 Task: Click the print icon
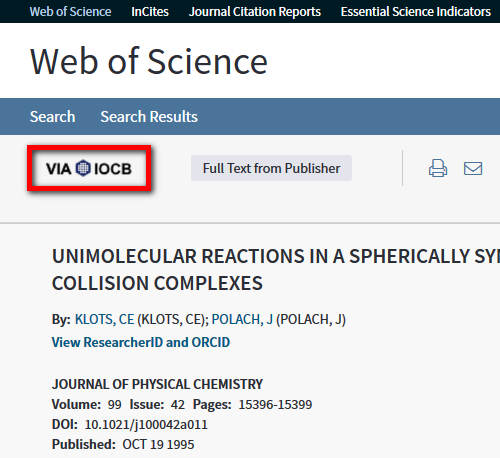[x=438, y=168]
